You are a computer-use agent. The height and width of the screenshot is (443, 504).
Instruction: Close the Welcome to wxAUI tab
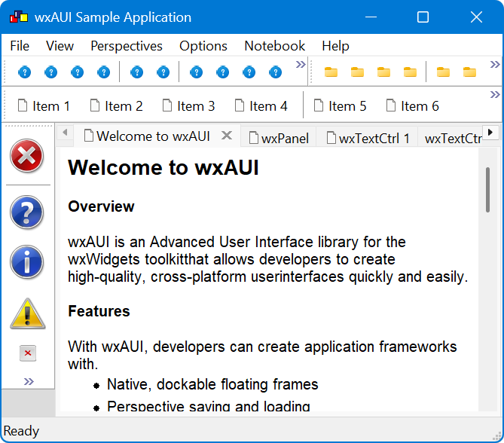click(x=227, y=136)
